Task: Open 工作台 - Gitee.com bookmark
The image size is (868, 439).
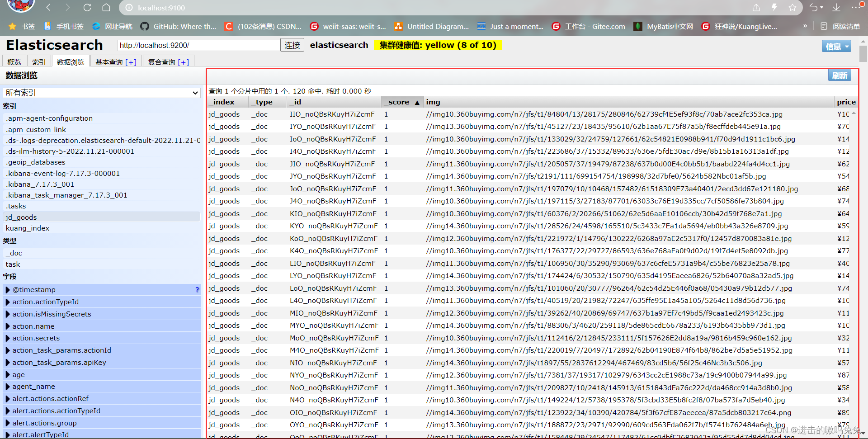Action: coord(589,26)
